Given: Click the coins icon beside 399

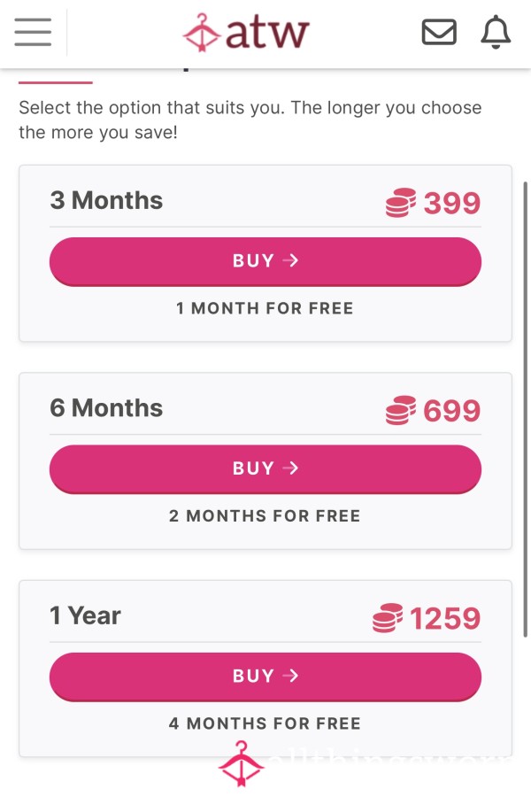Looking at the screenshot, I should 401,203.
